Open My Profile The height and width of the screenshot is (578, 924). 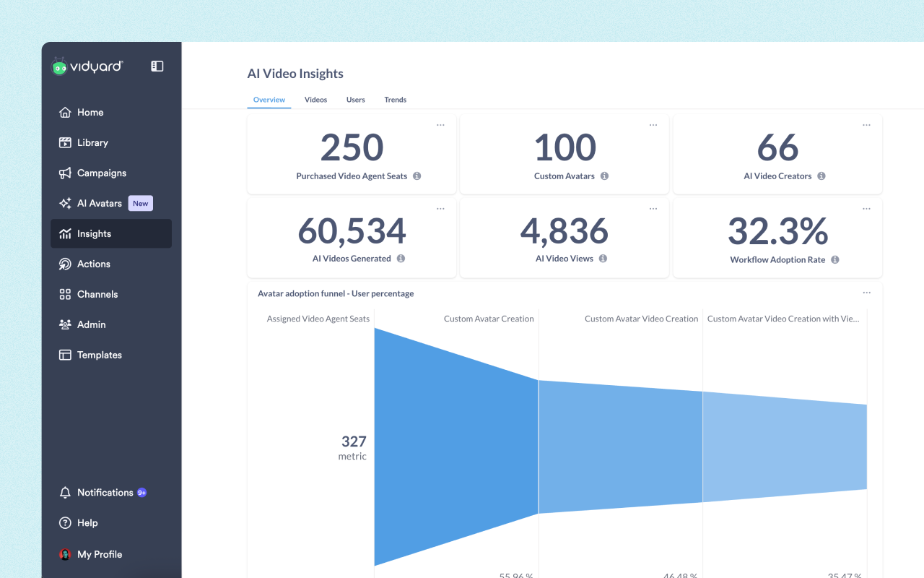tap(99, 555)
